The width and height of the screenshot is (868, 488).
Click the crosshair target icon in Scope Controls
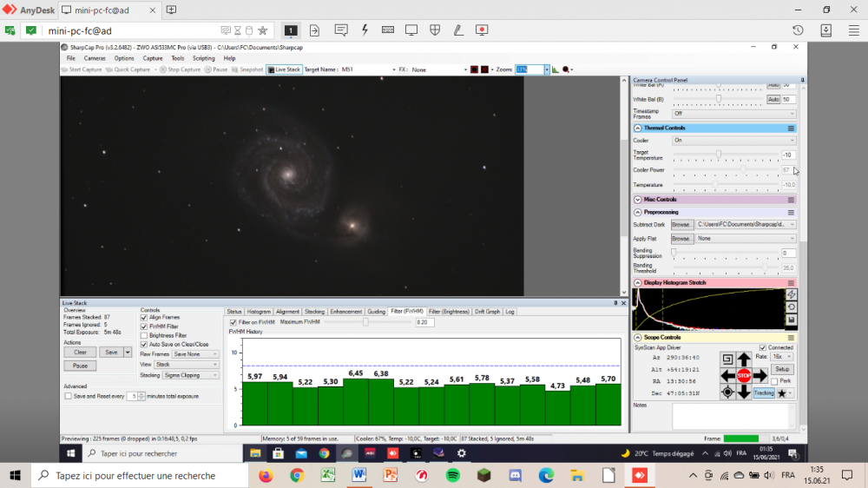727,392
